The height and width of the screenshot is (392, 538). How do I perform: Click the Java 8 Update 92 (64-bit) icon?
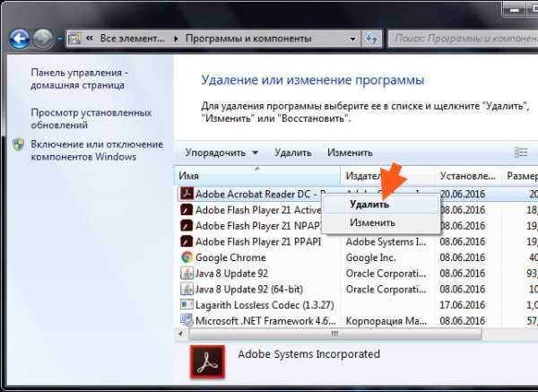coord(187,289)
